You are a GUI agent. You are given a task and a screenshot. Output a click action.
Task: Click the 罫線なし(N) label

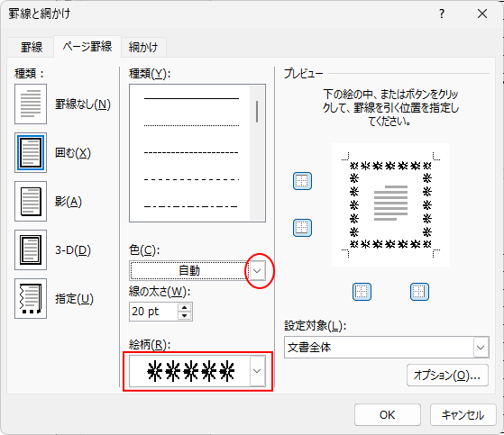(x=83, y=104)
